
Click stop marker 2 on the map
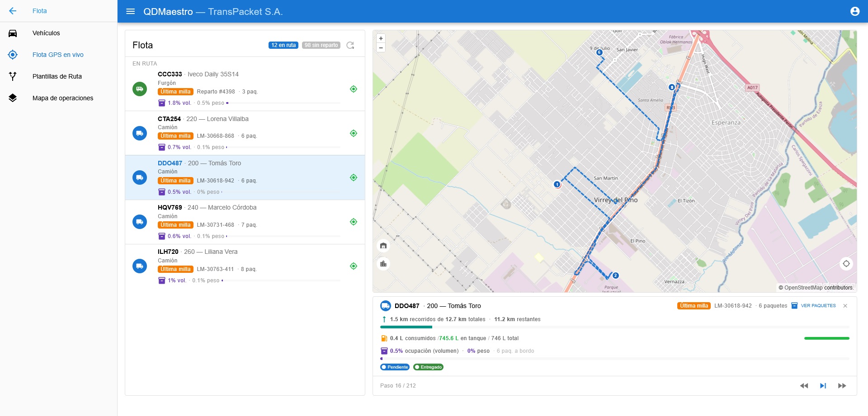[x=615, y=276]
